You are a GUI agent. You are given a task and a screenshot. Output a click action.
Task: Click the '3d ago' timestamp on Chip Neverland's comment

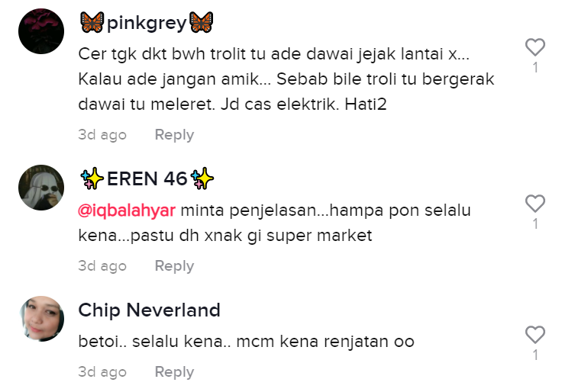102,372
